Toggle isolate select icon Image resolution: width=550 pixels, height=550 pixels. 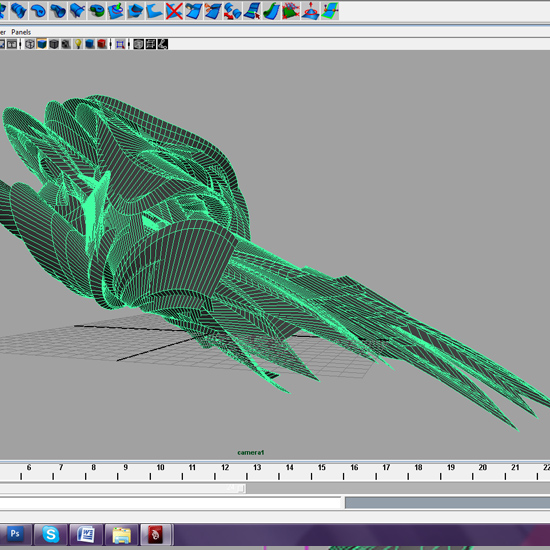[120, 44]
